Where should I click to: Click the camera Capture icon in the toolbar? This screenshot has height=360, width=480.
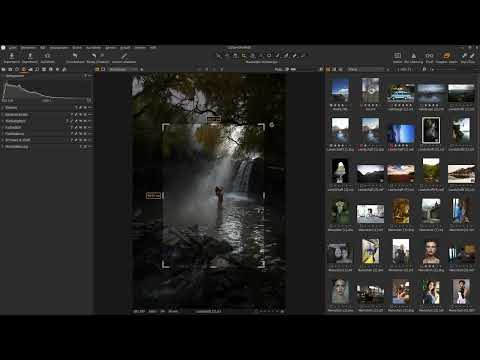coord(47,56)
